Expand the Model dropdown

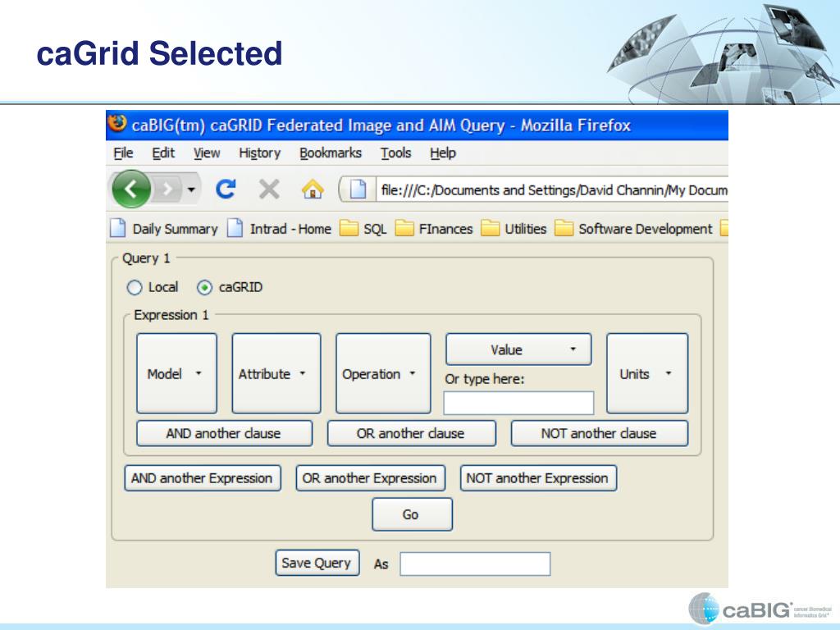177,373
